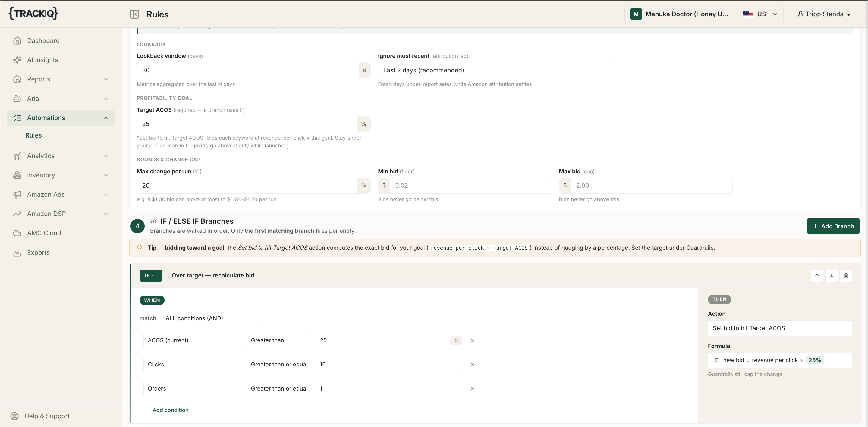Expand the Analytics menu chevron
The height and width of the screenshot is (427, 868).
[x=106, y=156]
